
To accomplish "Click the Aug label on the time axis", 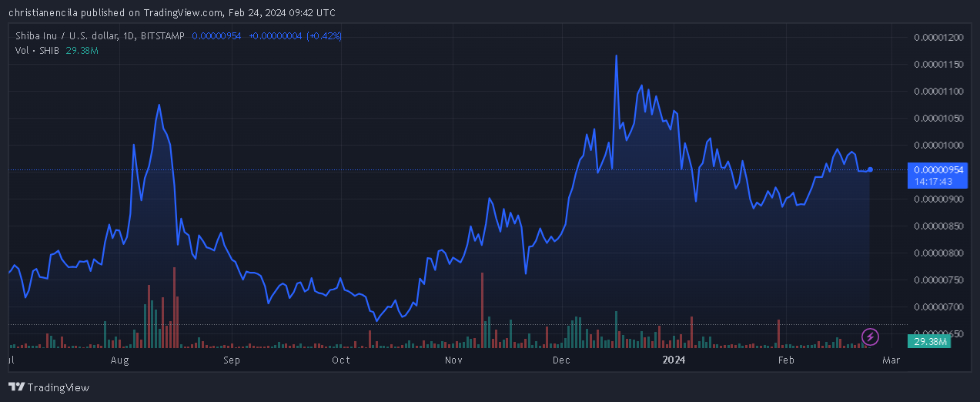I will coord(119,360).
